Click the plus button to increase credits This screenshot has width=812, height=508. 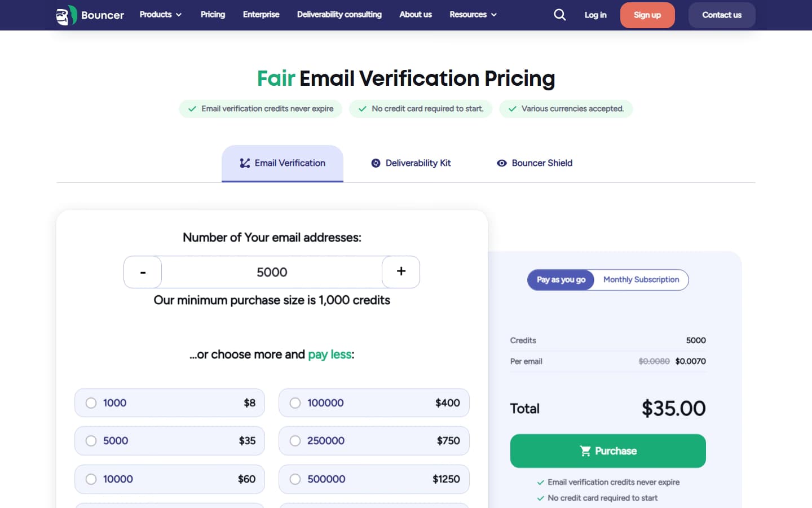[x=401, y=271]
